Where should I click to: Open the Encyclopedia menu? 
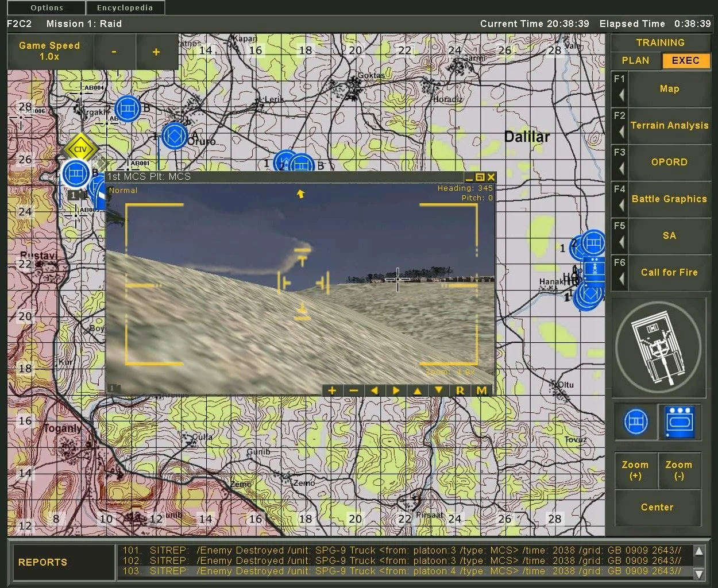(x=125, y=8)
